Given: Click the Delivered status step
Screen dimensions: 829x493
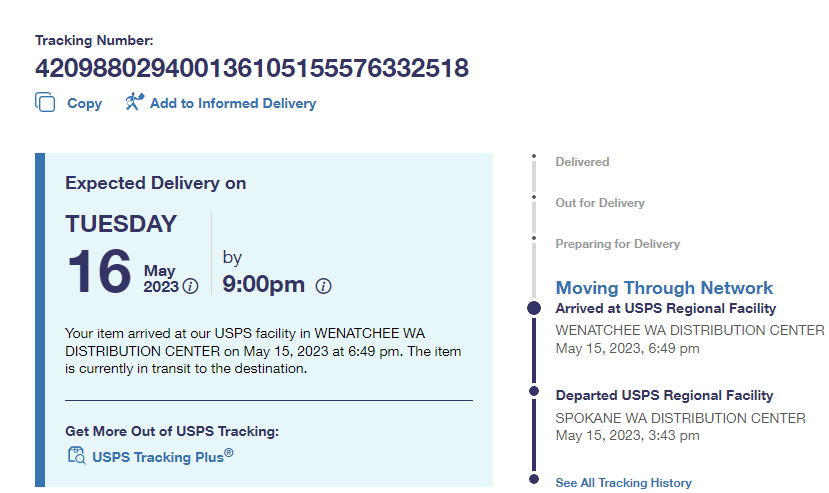Looking at the screenshot, I should point(582,162).
